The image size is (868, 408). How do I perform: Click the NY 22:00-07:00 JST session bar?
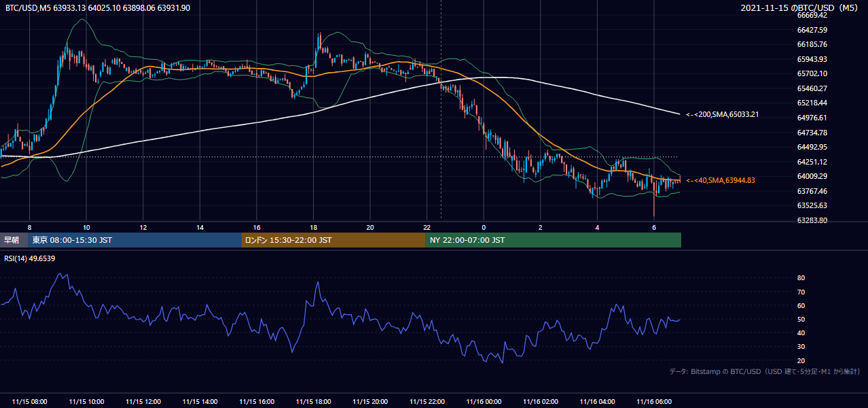point(554,240)
